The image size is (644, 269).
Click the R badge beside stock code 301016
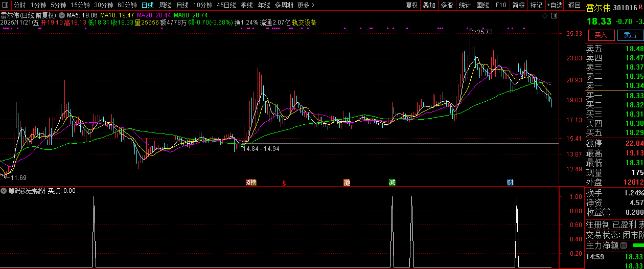coord(626,7)
